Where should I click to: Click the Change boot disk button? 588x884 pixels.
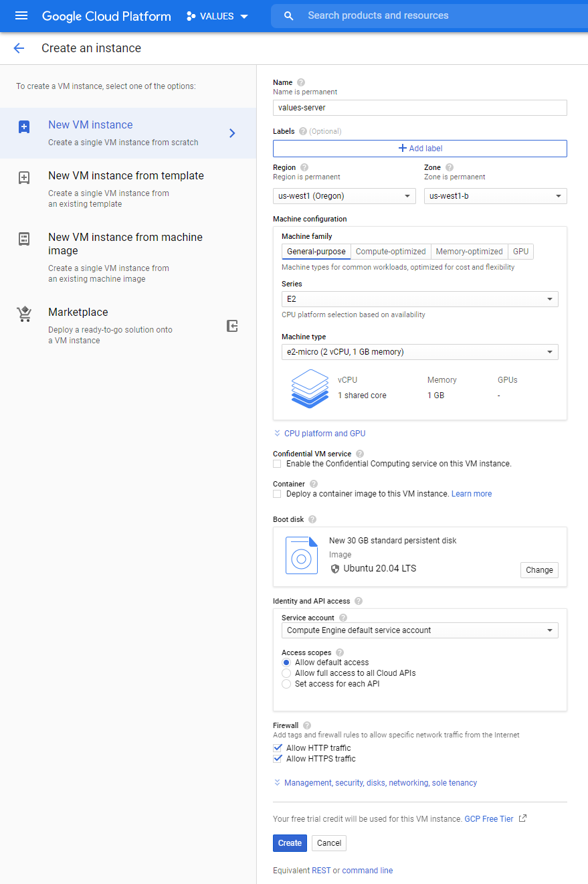click(x=539, y=570)
